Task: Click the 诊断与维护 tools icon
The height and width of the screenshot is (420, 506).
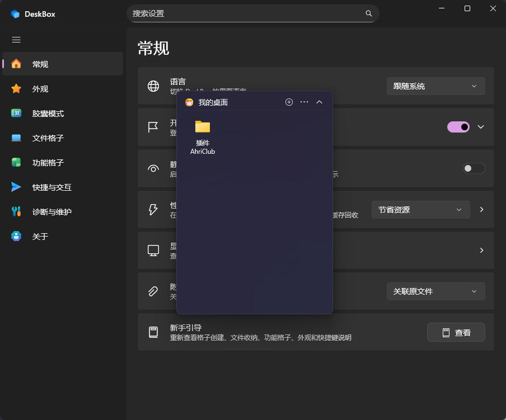Action: 16,211
